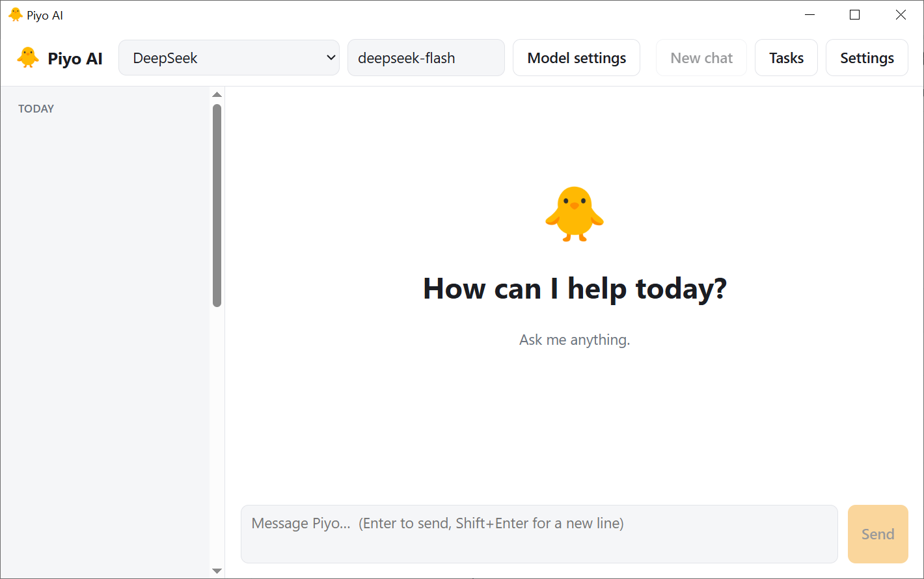The image size is (924, 579).
Task: Click the 'How can I help today?' heading
Action: point(575,288)
